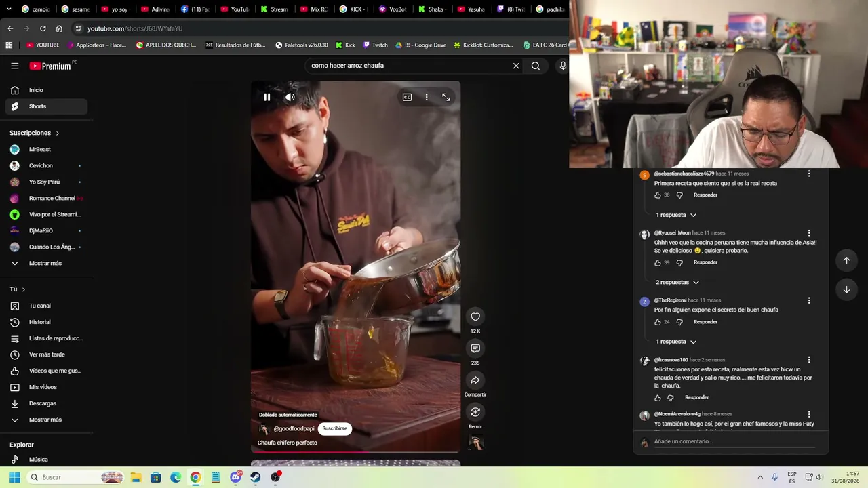
Task: Remix this Short
Action: tap(475, 412)
